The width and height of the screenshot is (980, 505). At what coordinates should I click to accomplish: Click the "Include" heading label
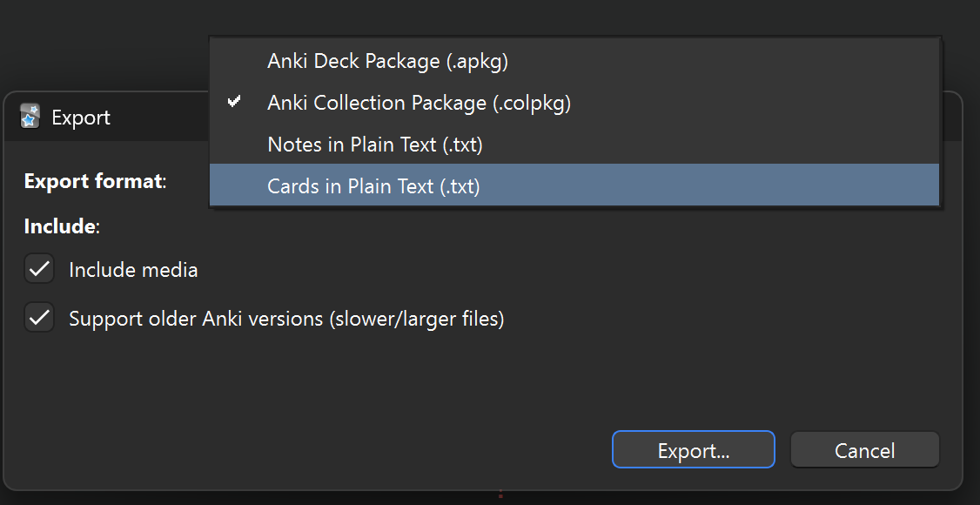coord(62,226)
